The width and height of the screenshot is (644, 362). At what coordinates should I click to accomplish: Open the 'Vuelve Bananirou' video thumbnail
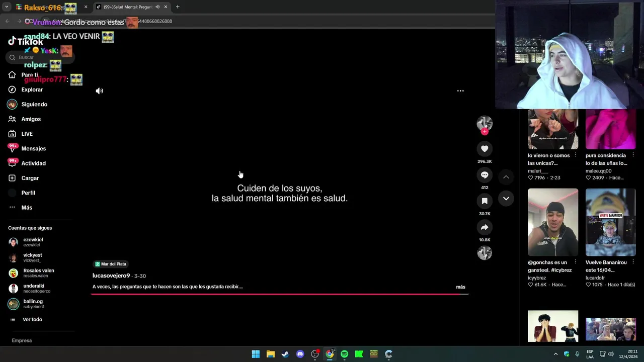pos(611,222)
